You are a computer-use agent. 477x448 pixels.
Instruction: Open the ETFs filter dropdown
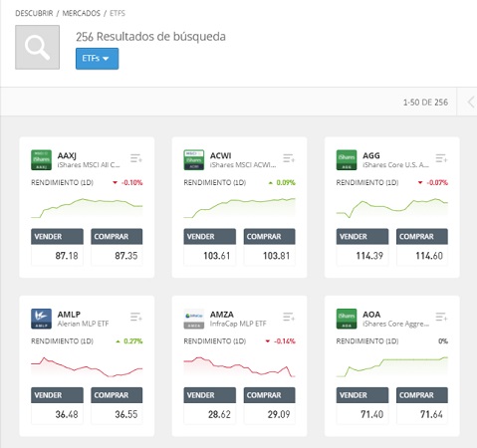(97, 59)
